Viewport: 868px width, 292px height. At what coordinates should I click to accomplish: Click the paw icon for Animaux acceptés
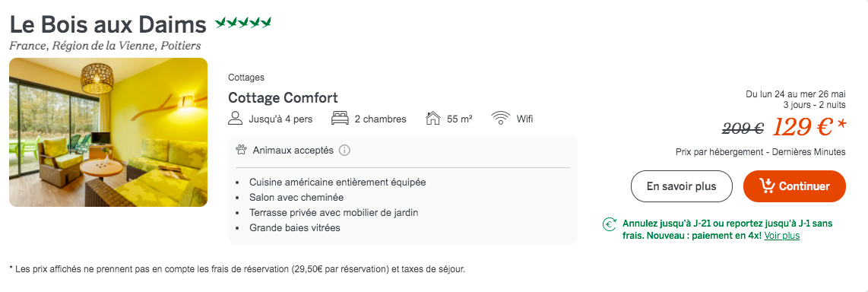click(241, 150)
